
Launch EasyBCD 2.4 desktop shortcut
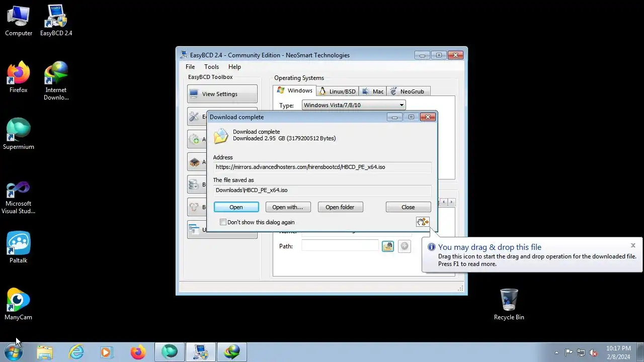pos(56,20)
